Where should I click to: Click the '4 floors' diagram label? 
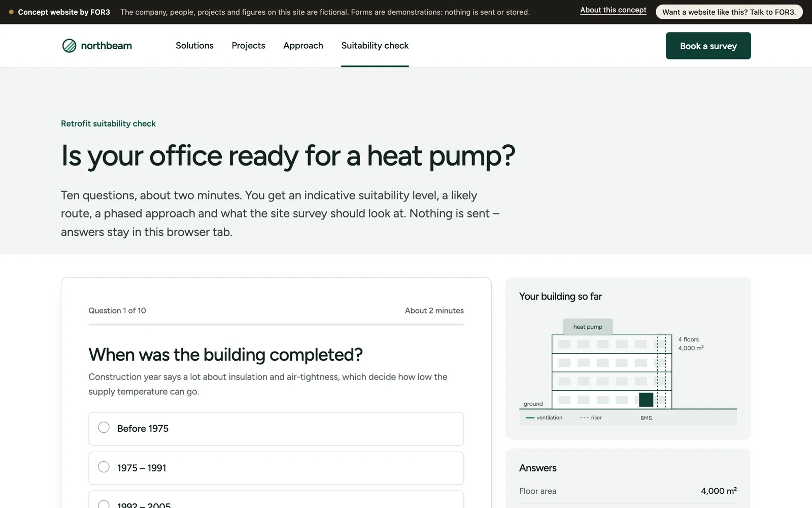[x=689, y=339]
